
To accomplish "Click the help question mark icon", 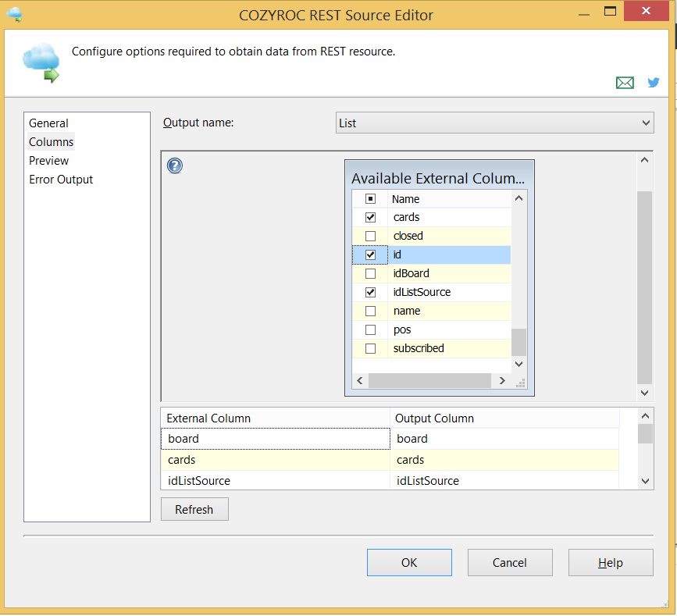I will [x=175, y=166].
